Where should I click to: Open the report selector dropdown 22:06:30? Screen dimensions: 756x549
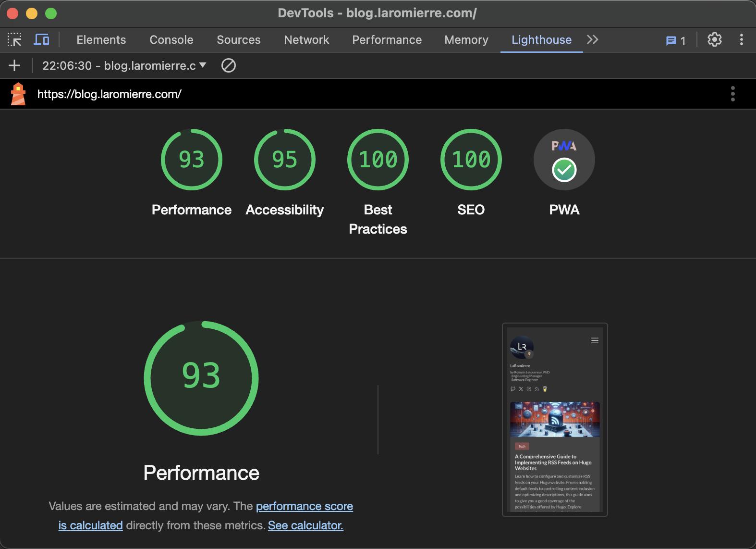pyautogui.click(x=124, y=65)
